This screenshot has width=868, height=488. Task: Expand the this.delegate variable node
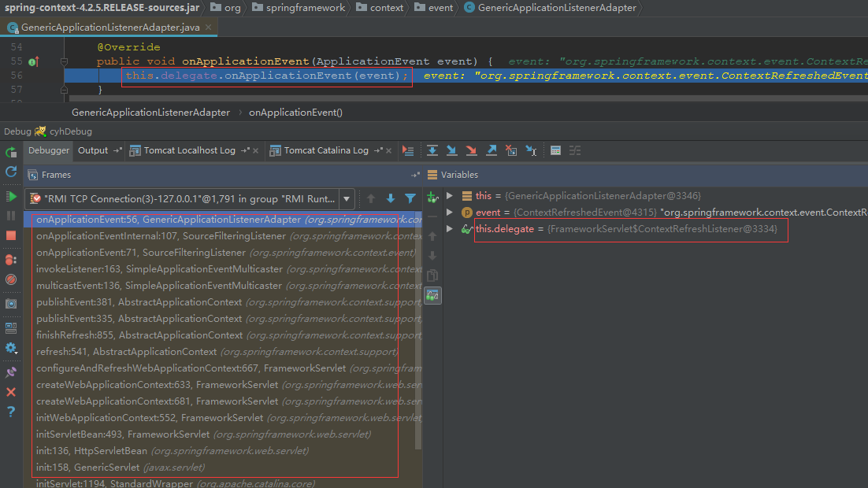[450, 228]
